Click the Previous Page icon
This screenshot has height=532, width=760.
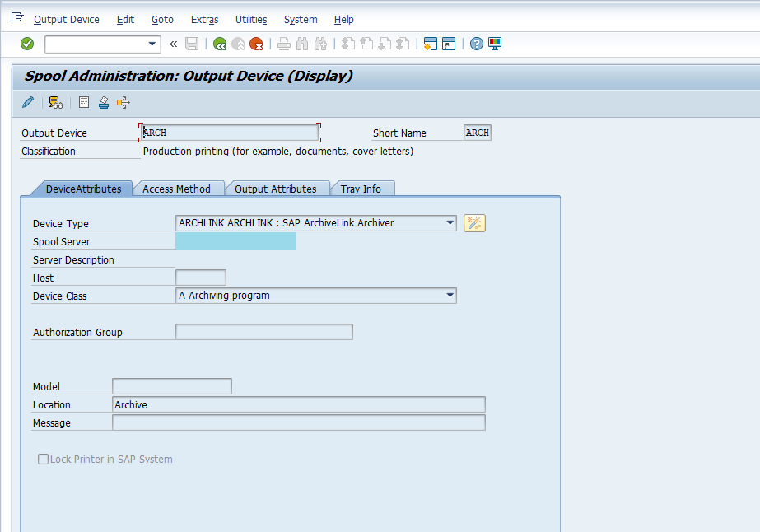click(x=366, y=44)
